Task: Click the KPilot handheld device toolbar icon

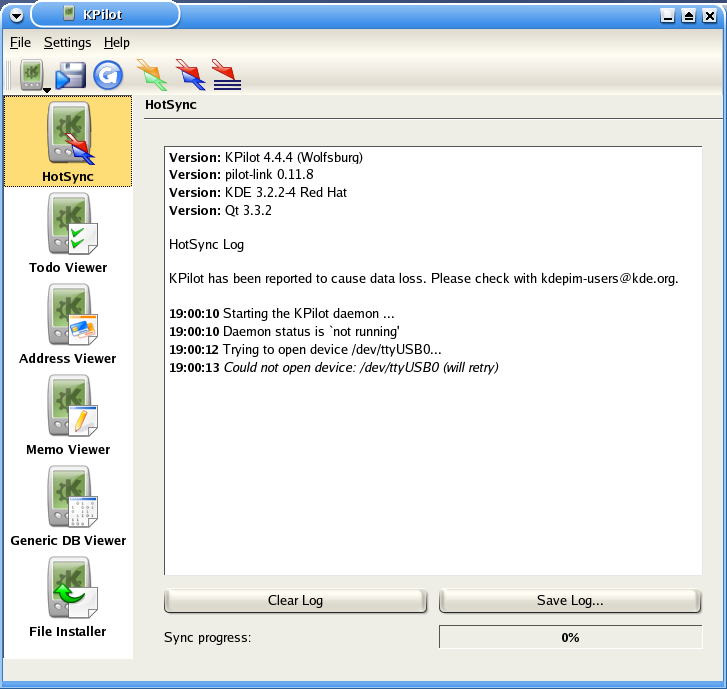Action: coord(32,75)
